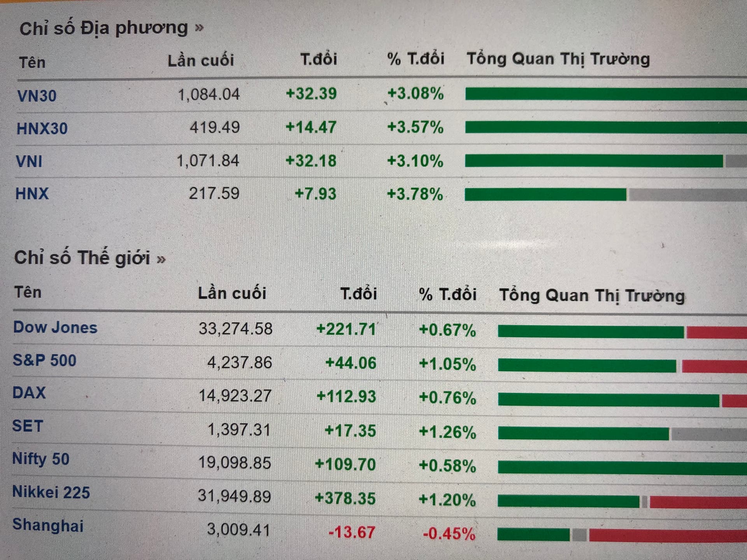Click the S&P 500 link

44,360
